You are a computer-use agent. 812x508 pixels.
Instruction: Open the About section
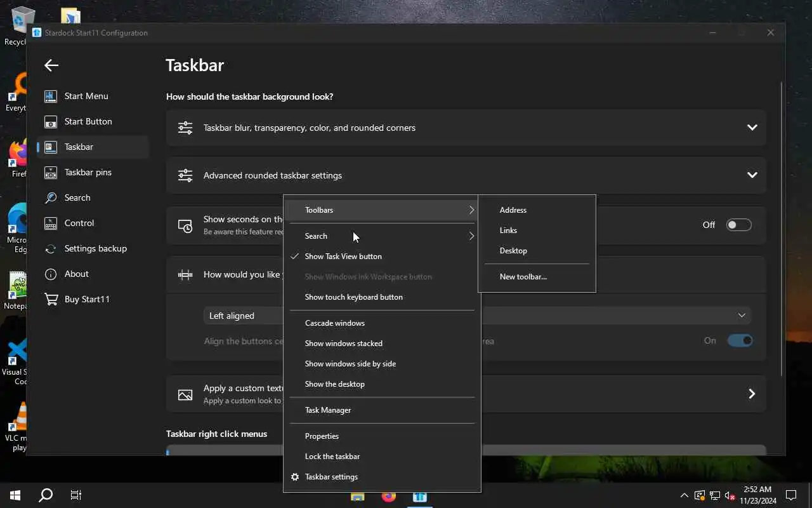coord(93,274)
